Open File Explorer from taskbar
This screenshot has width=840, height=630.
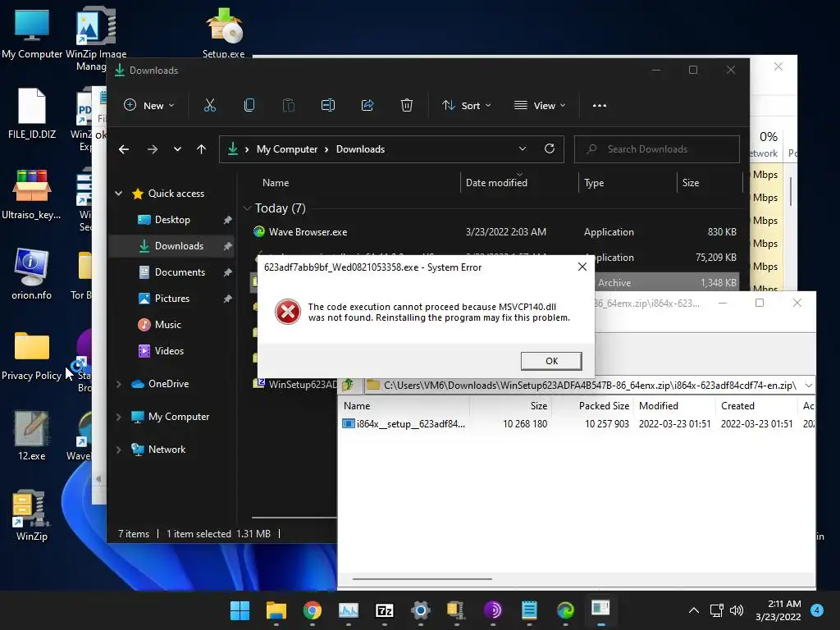coord(276,610)
